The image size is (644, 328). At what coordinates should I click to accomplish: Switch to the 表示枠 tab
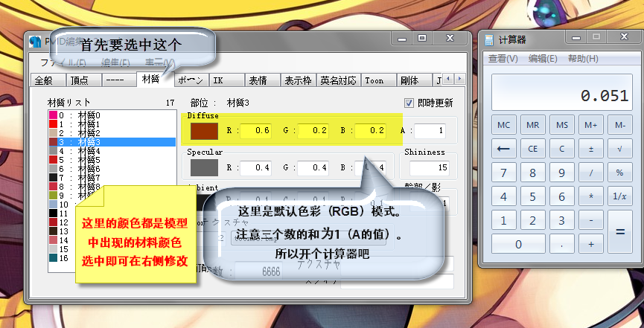coord(299,80)
